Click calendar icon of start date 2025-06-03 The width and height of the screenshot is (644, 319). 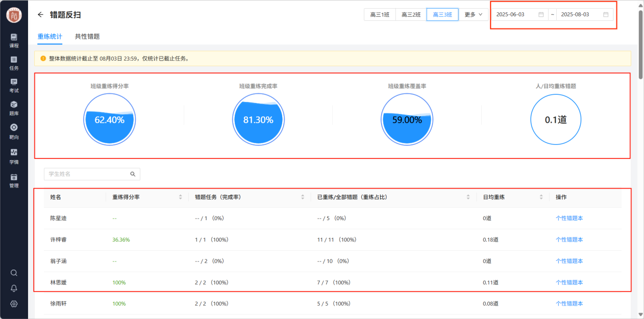[x=541, y=14]
